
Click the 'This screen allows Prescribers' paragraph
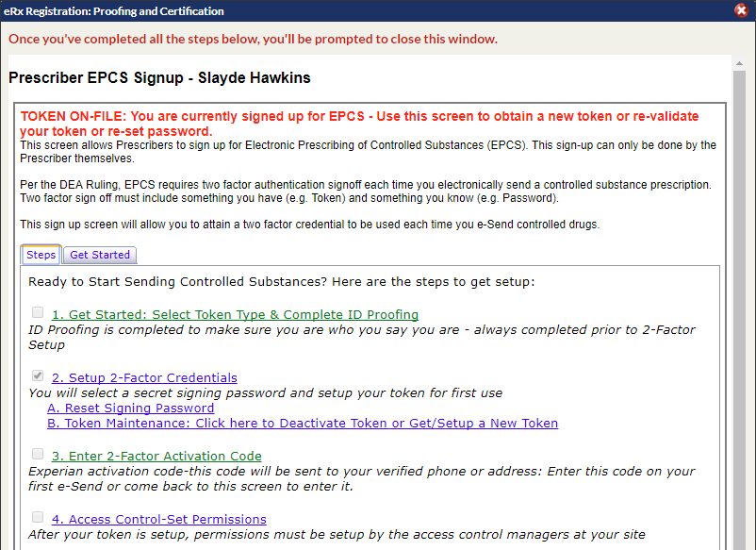click(x=368, y=152)
